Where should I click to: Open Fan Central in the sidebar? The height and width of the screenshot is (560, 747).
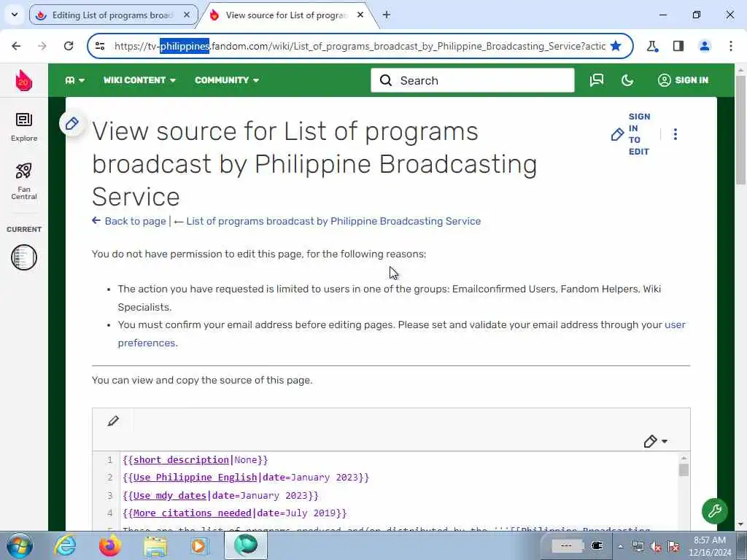pos(24,182)
